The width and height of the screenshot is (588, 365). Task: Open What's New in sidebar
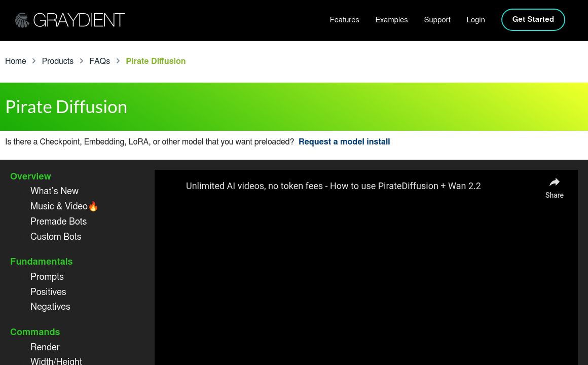(54, 191)
